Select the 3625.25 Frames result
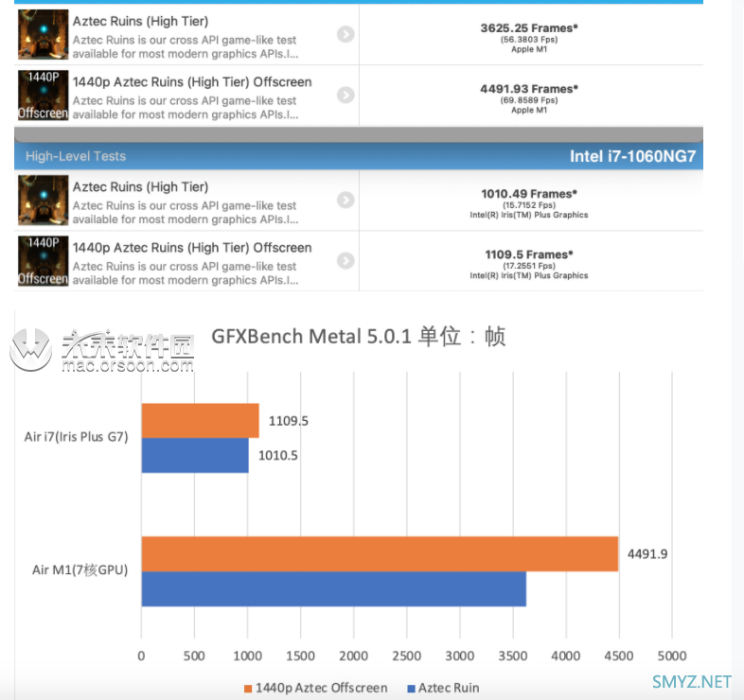Image resolution: width=744 pixels, height=700 pixels. pos(529,28)
